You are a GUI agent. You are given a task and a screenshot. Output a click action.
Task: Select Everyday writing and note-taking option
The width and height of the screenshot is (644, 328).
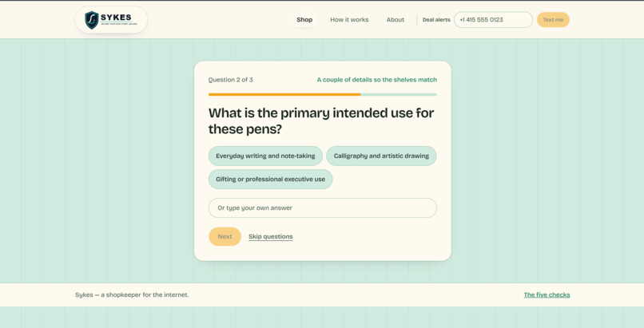(265, 156)
